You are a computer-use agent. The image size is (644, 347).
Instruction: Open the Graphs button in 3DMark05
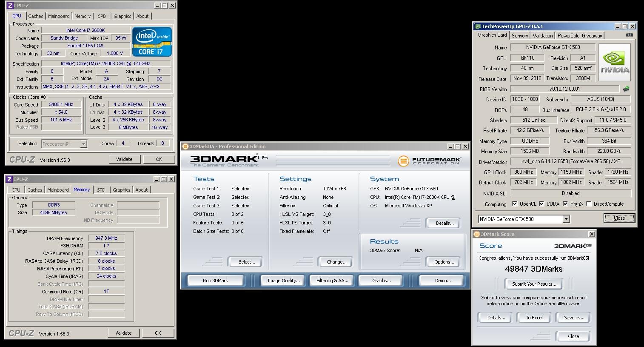pos(381,281)
